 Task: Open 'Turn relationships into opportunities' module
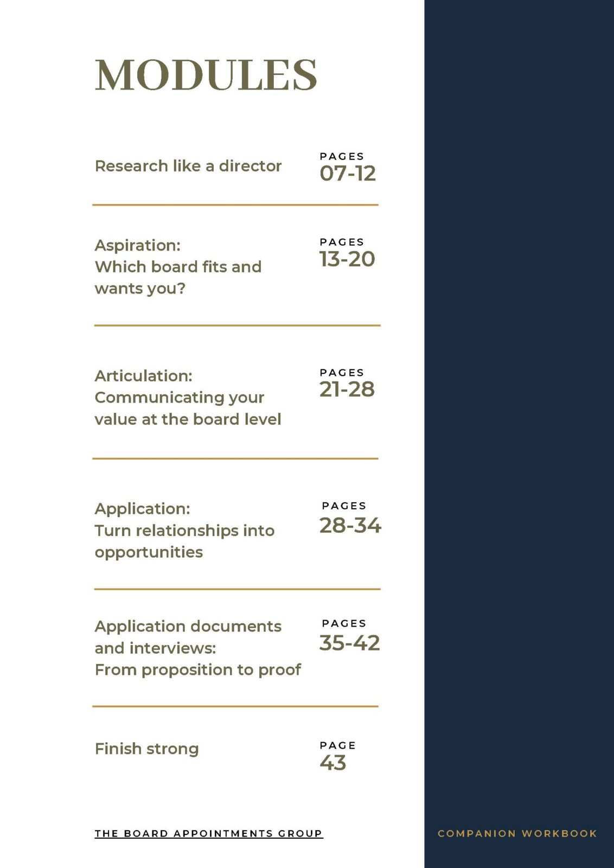coord(184,531)
